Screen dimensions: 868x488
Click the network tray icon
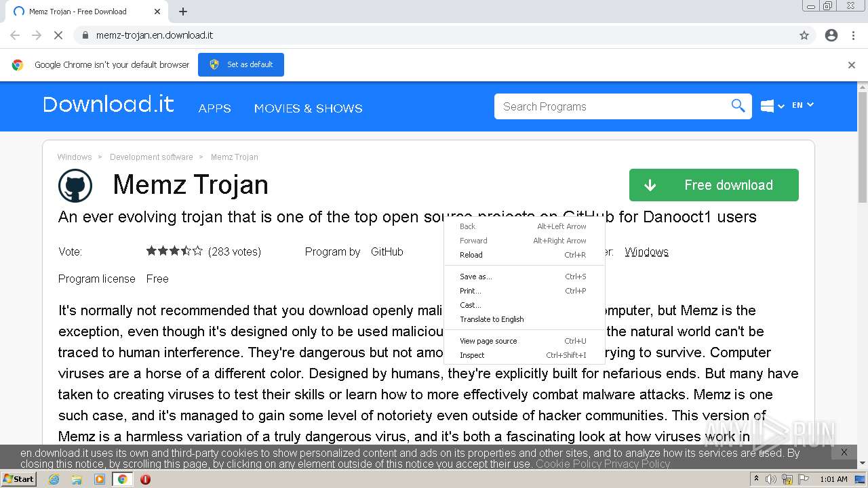788,479
